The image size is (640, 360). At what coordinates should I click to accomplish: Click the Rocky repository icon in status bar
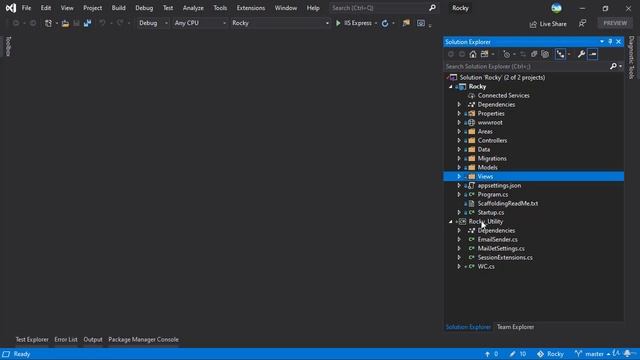pos(540,354)
